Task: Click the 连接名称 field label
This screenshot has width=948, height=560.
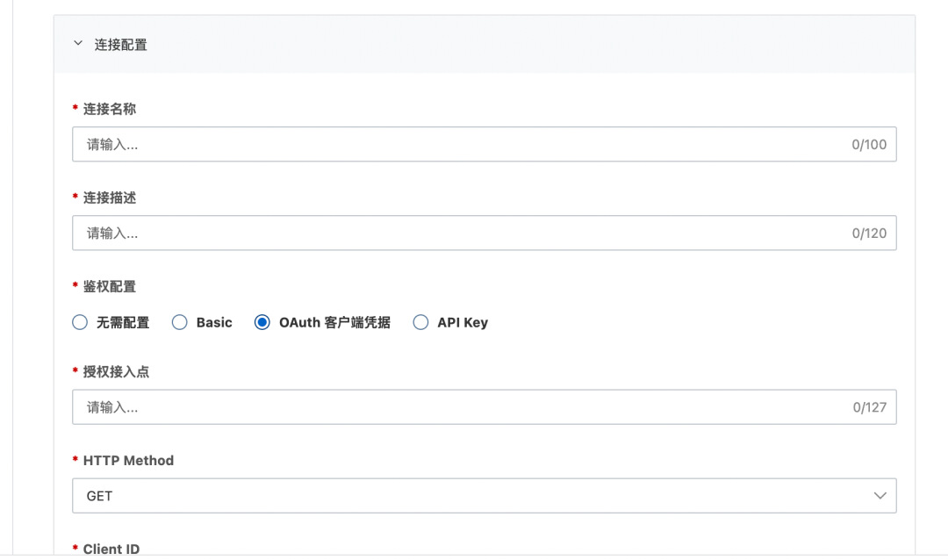Action: click(110, 109)
